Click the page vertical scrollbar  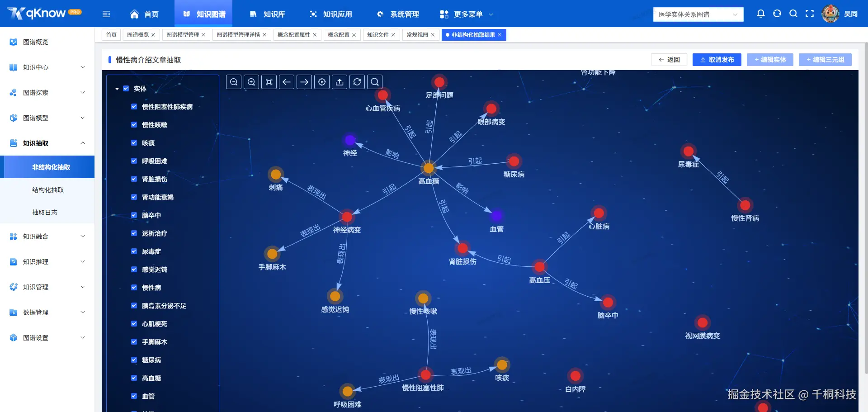click(x=866, y=208)
